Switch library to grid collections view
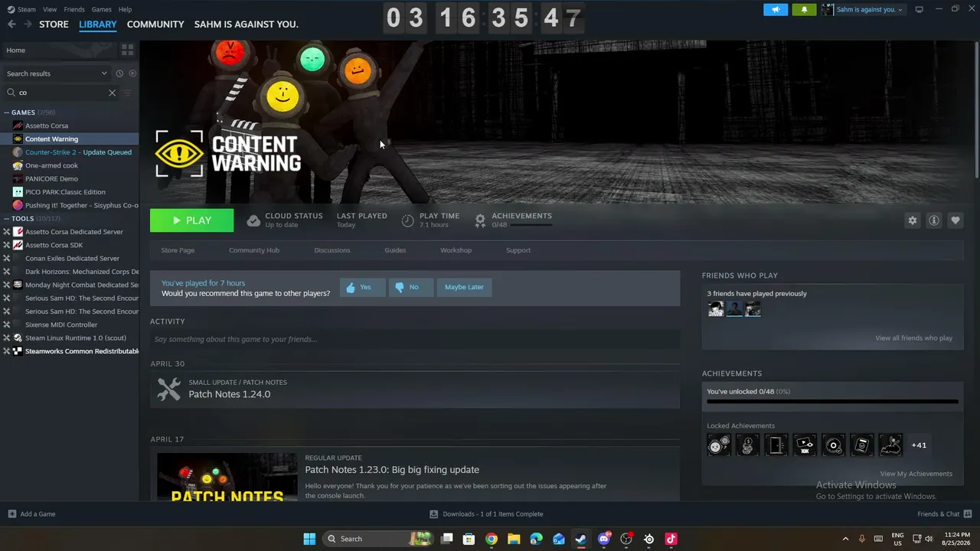The image size is (980, 551). (127, 50)
